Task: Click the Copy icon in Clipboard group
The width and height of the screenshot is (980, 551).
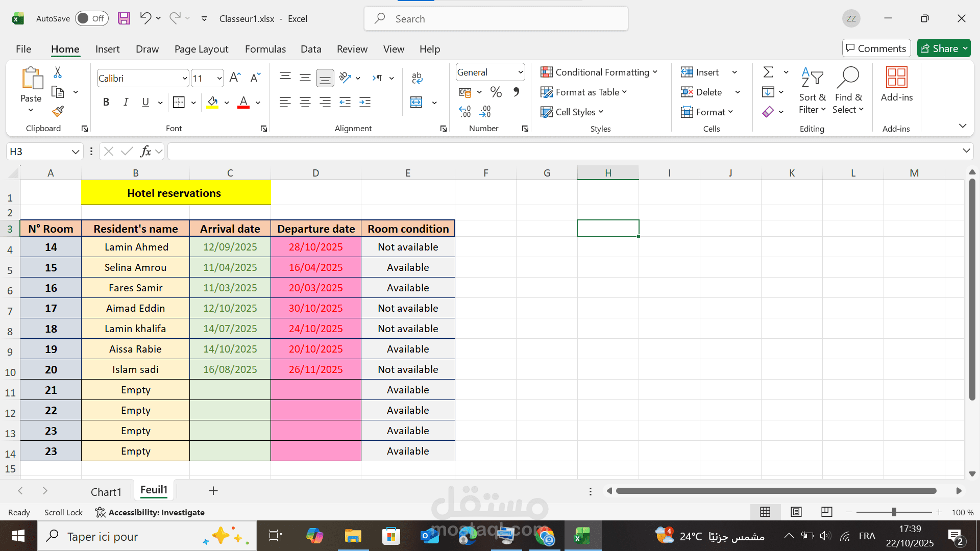Action: pyautogui.click(x=58, y=92)
